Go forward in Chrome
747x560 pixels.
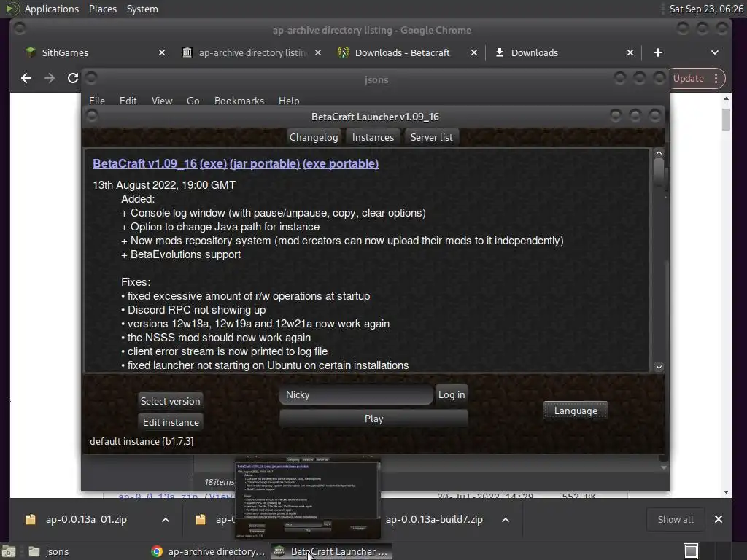[x=50, y=78]
